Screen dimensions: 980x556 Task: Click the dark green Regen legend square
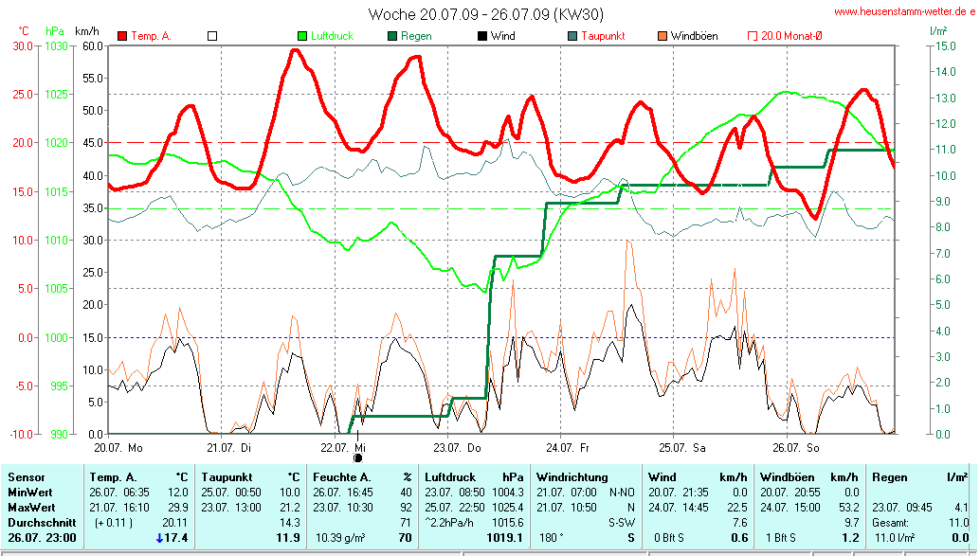(392, 36)
